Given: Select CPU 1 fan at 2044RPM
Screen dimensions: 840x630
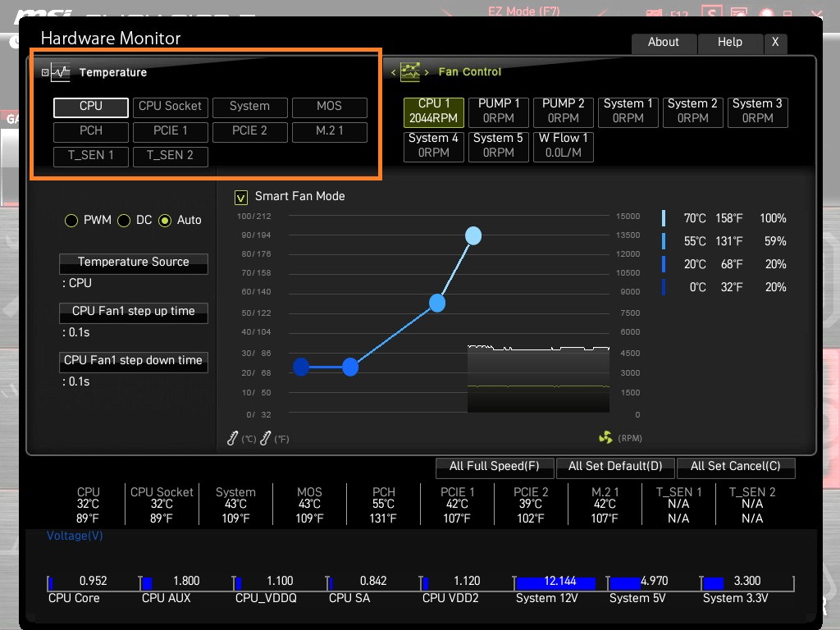Looking at the screenshot, I should [x=434, y=112].
